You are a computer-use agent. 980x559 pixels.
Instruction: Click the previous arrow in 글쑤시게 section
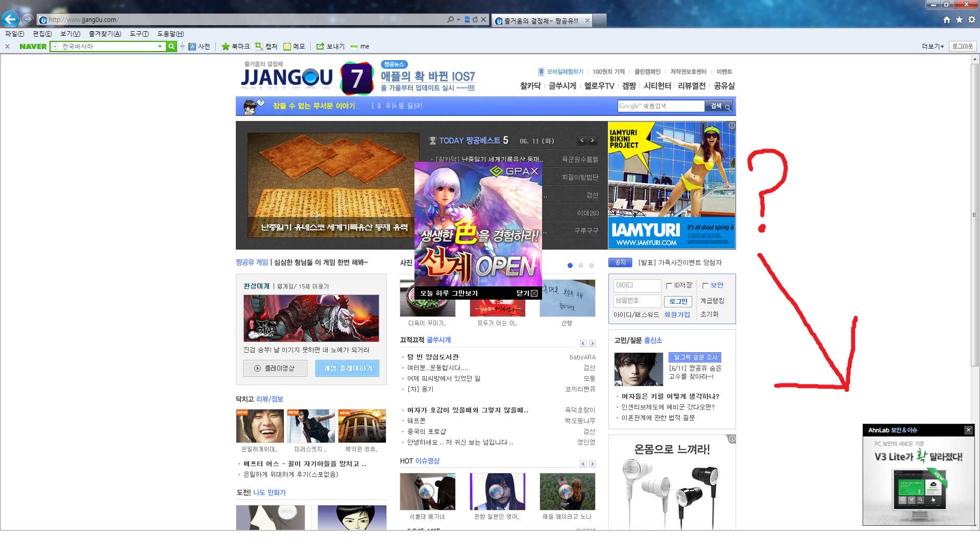pos(583,344)
